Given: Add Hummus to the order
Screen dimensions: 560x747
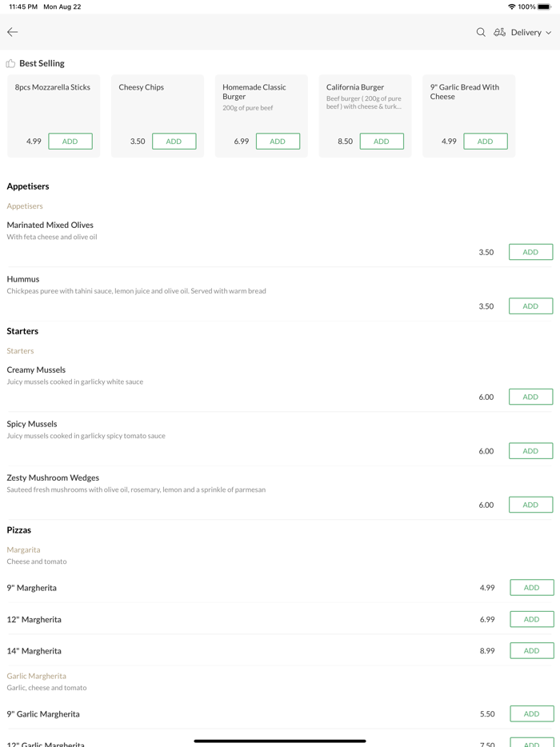Looking at the screenshot, I should 530,306.
